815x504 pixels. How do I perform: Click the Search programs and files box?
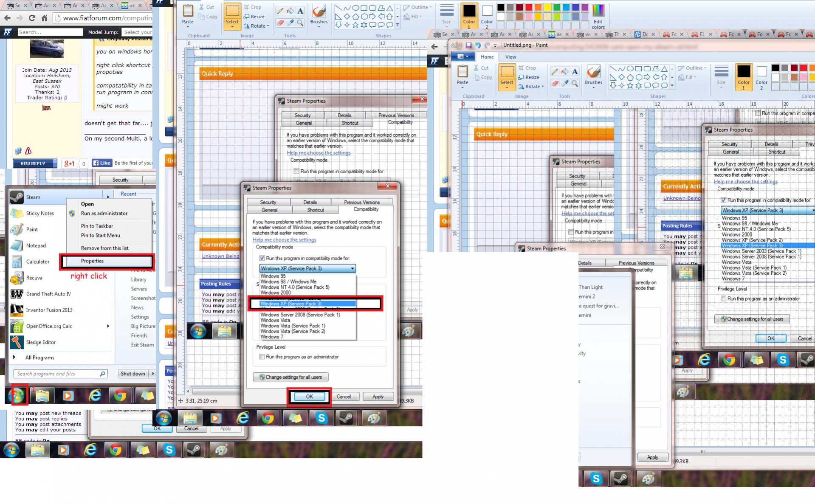(60, 374)
